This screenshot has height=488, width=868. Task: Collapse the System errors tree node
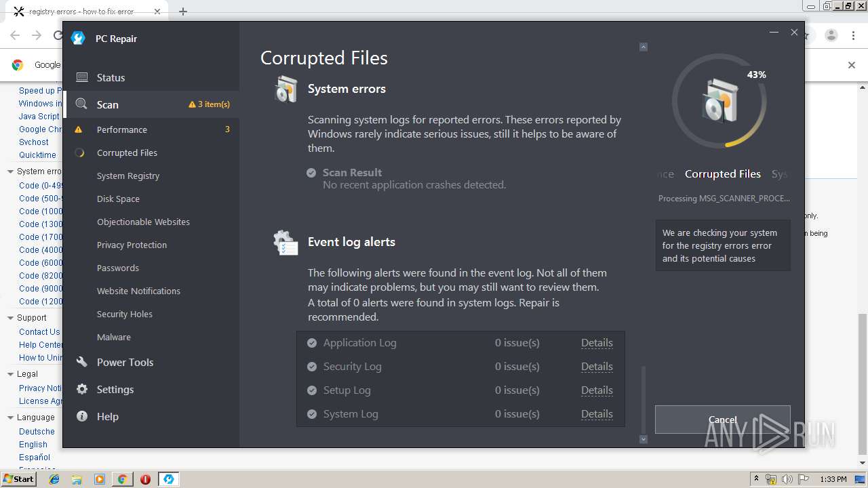(x=10, y=171)
